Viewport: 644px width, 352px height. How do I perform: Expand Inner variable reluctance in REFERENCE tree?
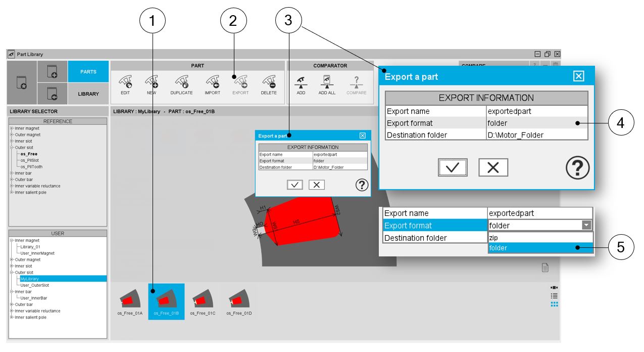coord(11,186)
